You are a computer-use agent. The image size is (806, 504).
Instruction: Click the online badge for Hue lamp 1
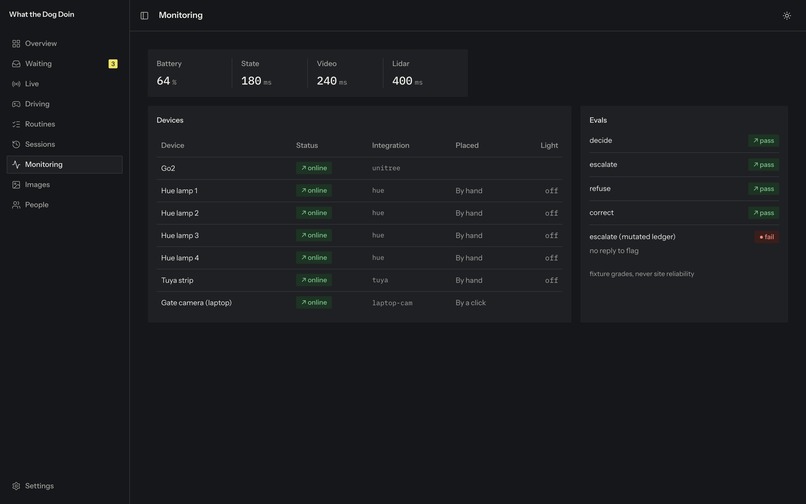314,190
